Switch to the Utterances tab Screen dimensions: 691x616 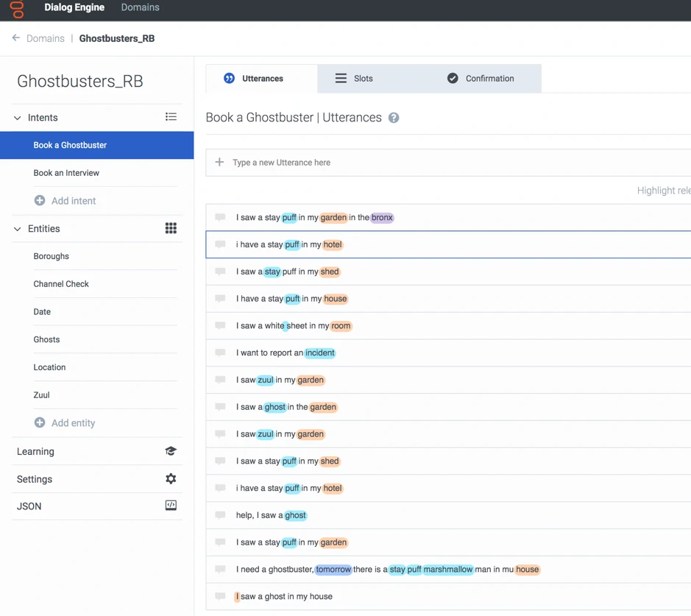click(261, 79)
